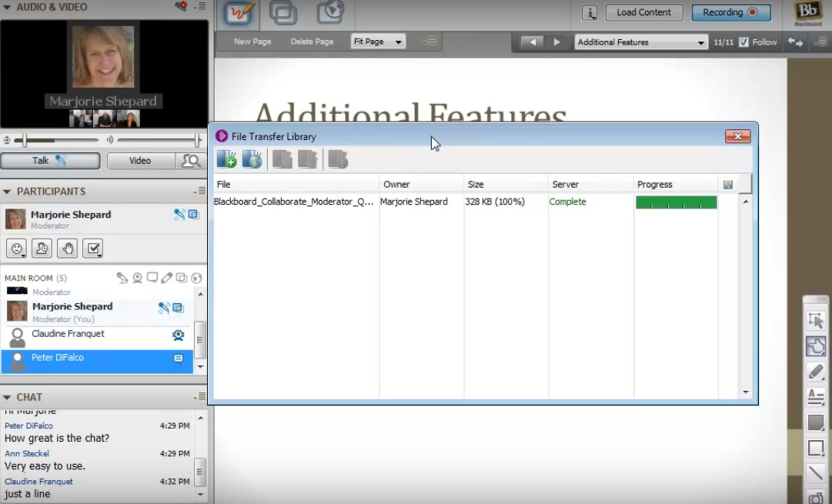The image size is (832, 504).
Task: Open the Additional Features page dropdown
Action: pos(641,42)
